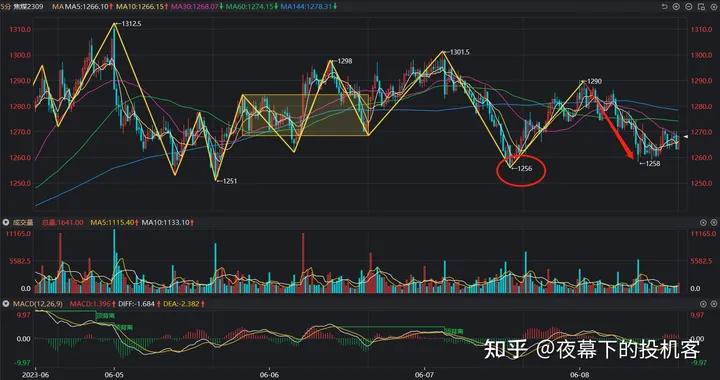Expand the 成交量 indicator dropdown arrow
The image size is (720, 380).
6,222
